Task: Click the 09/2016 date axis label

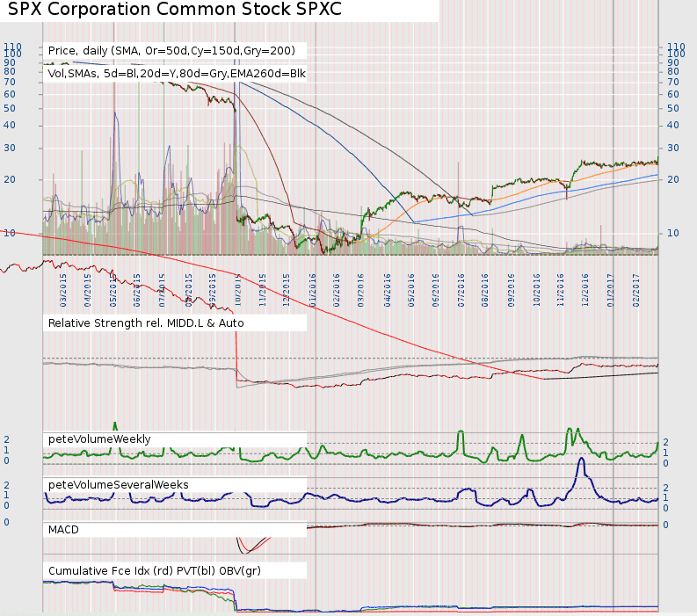Action: click(x=512, y=290)
